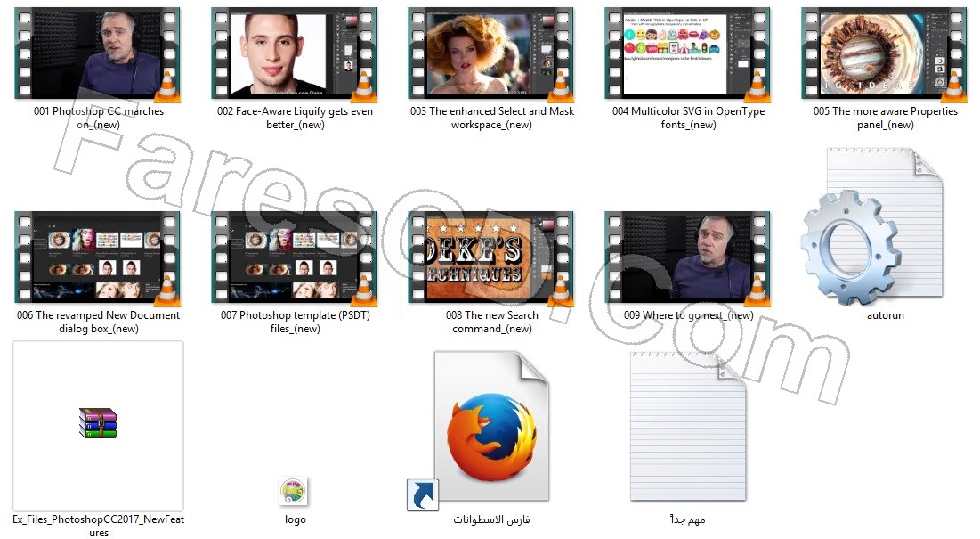This screenshot has height=539, width=980.
Task: Click the '009 Where to go next_(new)' label
Action: pos(688,315)
